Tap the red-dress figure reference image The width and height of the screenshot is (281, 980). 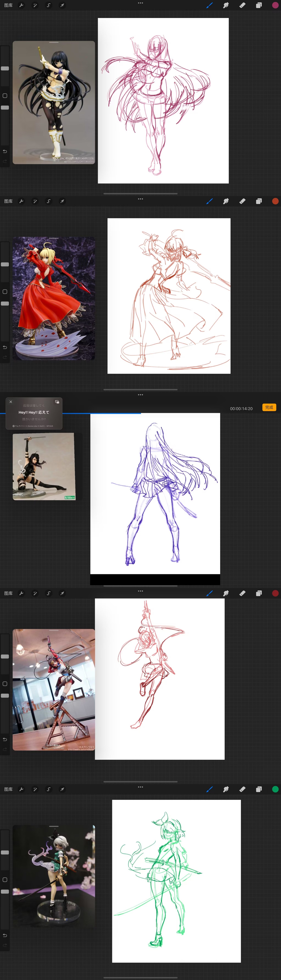54,299
